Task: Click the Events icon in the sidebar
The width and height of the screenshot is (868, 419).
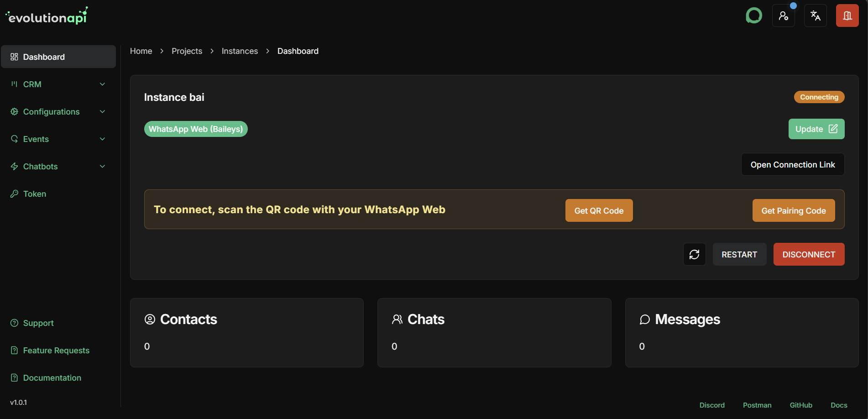Action: [14, 139]
